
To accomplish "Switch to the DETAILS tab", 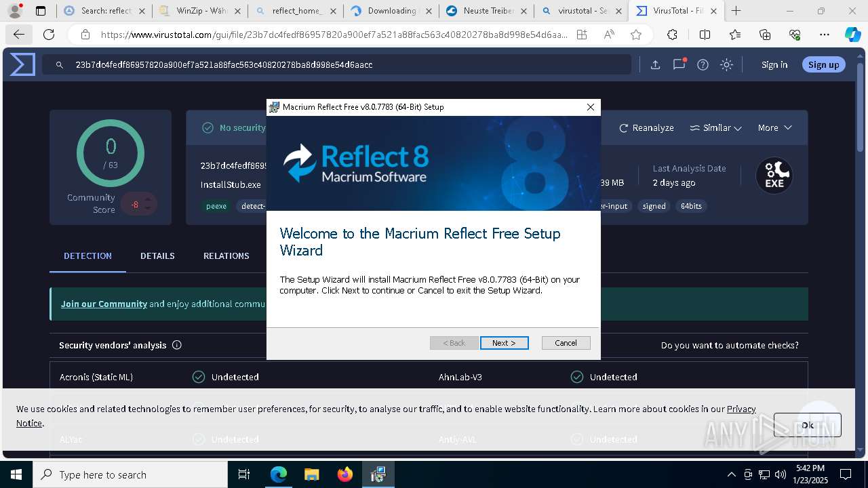I will (157, 256).
